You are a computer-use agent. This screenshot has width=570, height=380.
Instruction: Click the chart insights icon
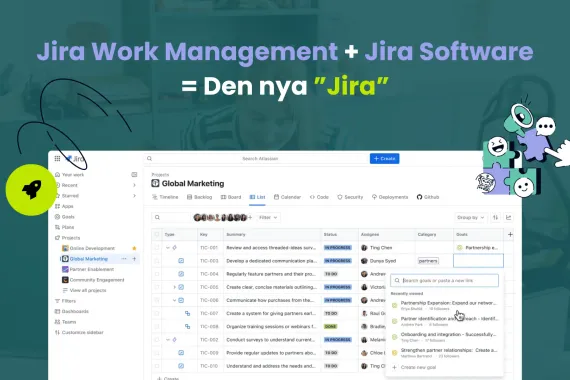coord(509,217)
